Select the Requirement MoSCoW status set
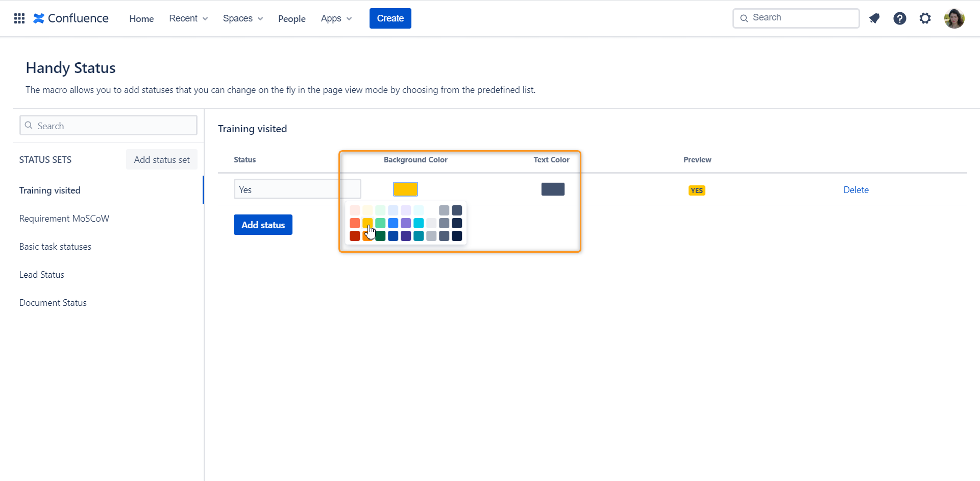The width and height of the screenshot is (980, 481). pos(64,218)
